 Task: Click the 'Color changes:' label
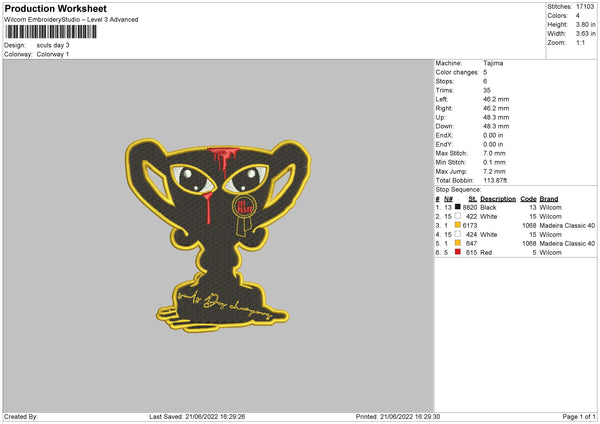coord(457,72)
